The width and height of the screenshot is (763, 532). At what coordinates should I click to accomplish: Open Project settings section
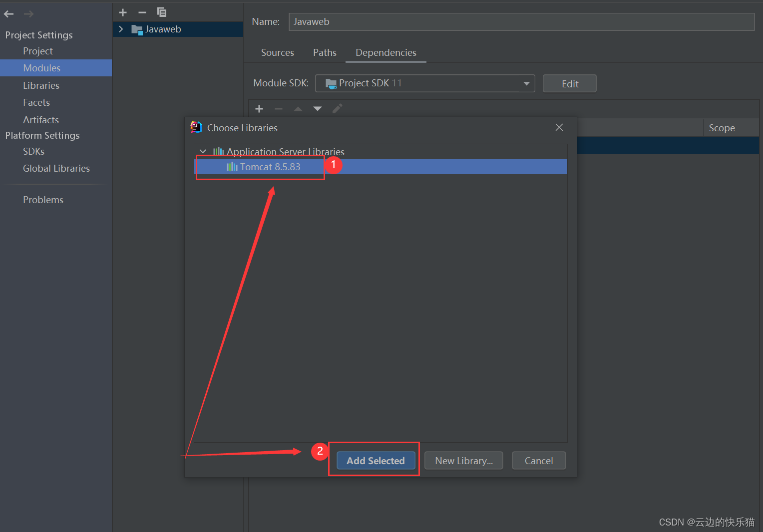(38, 51)
